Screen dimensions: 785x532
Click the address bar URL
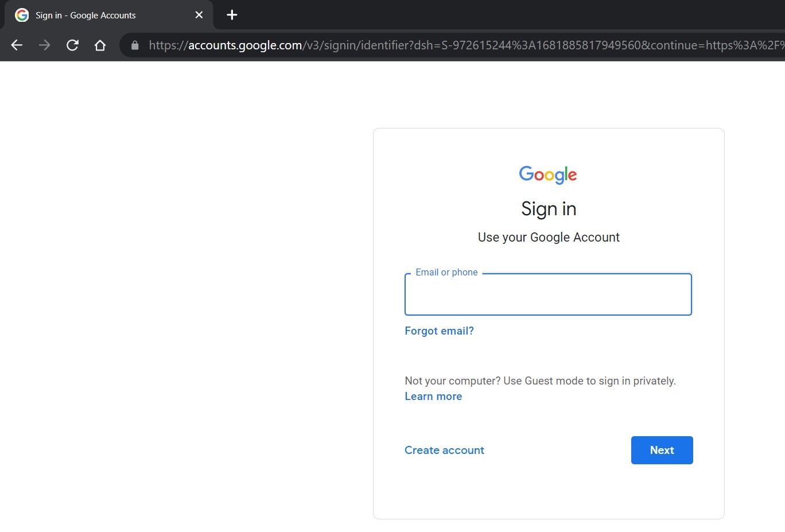click(402, 45)
